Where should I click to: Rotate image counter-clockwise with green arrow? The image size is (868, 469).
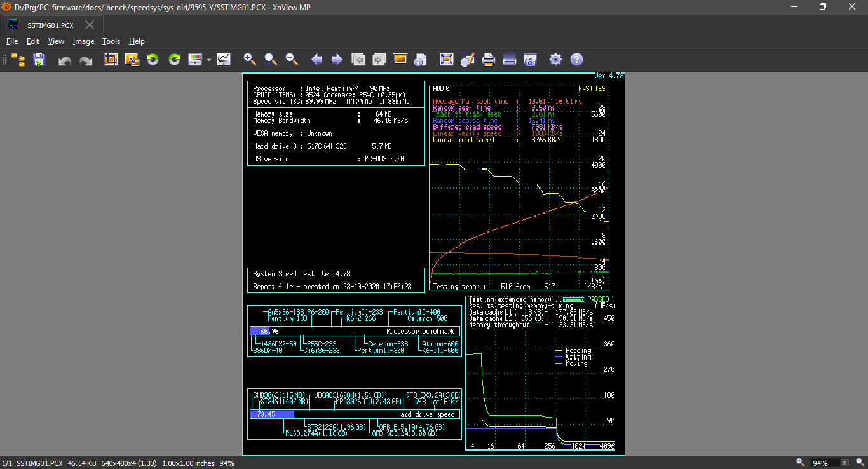coord(153,60)
